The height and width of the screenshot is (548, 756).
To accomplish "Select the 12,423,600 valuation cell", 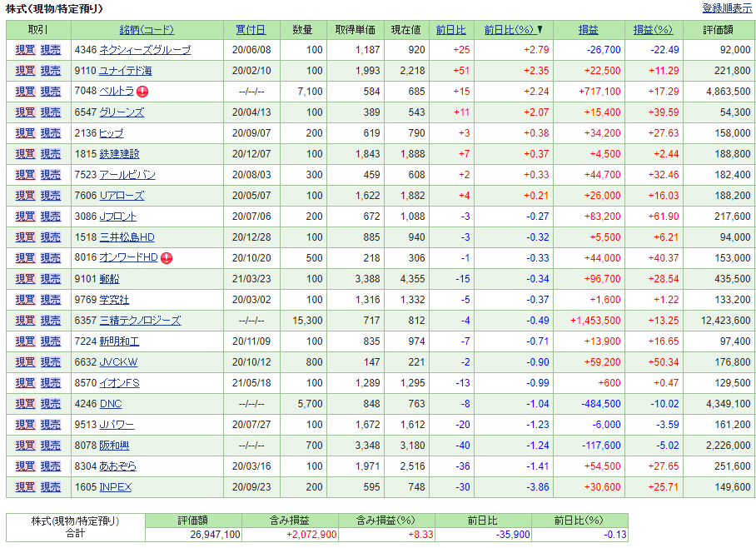I will 719,321.
